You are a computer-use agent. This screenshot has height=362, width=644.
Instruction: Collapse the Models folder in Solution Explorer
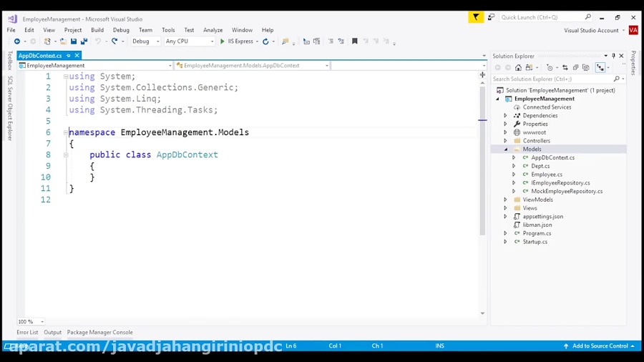click(x=506, y=150)
